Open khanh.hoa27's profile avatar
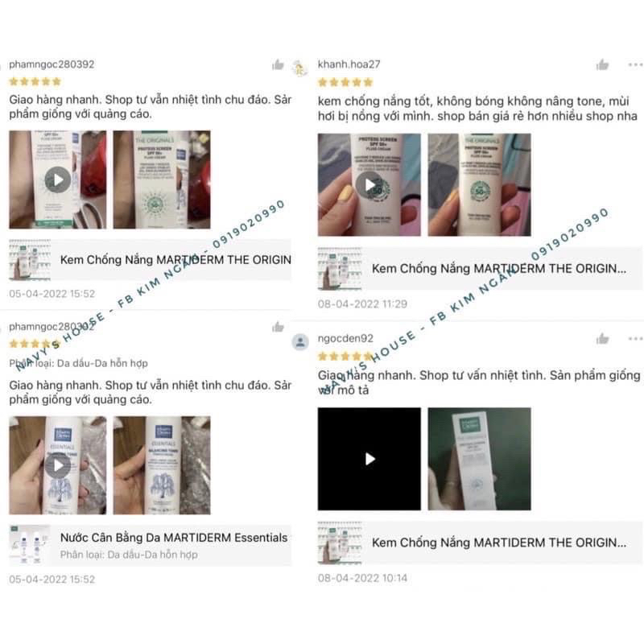The width and height of the screenshot is (644, 644). pyautogui.click(x=299, y=68)
